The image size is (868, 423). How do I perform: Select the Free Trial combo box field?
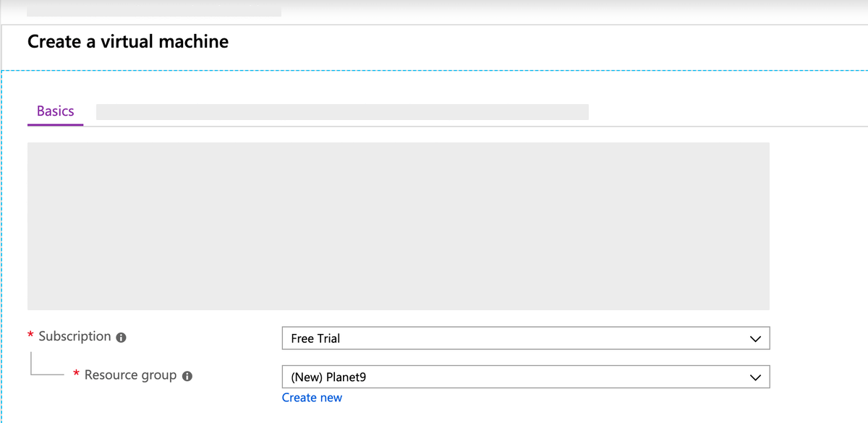tap(506, 338)
